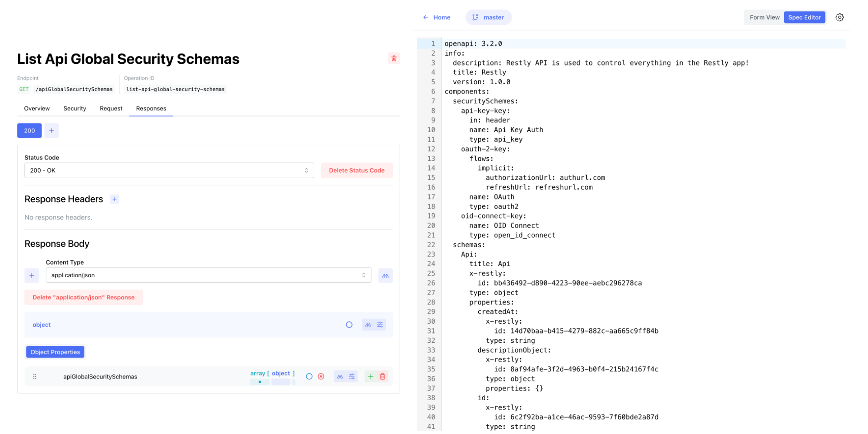The width and height of the screenshot is (868, 434).
Task: Click the object type label
Action: (x=42, y=325)
